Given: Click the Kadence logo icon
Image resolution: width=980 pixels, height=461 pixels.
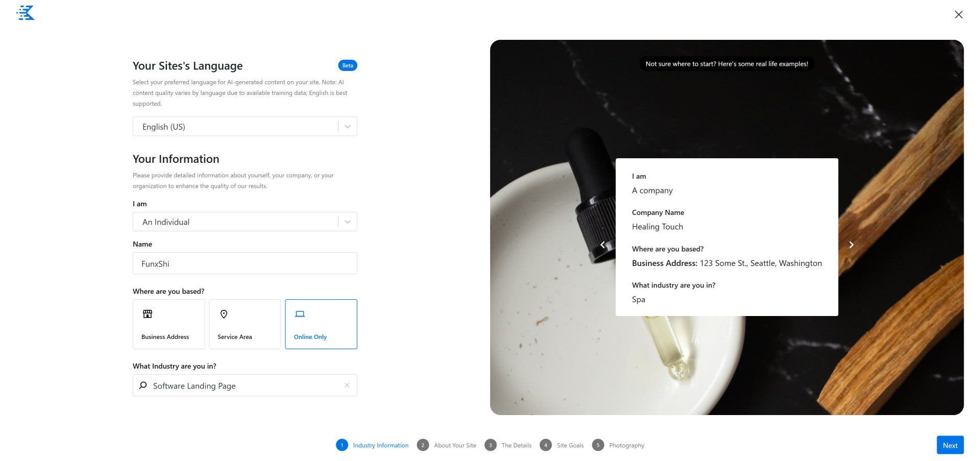Looking at the screenshot, I should (26, 13).
